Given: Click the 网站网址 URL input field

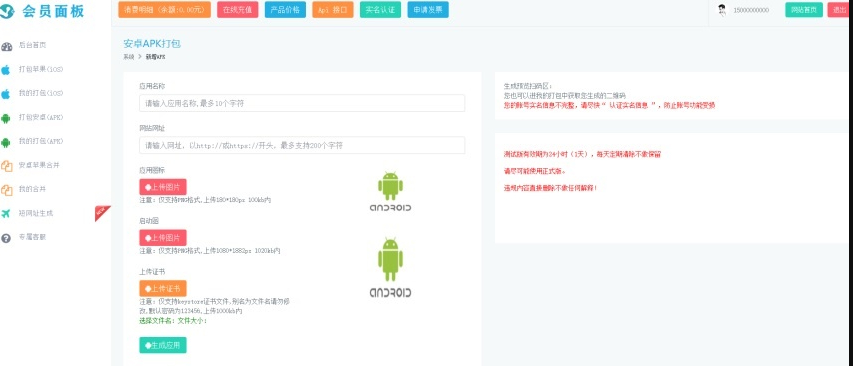Looking at the screenshot, I should click(302, 145).
